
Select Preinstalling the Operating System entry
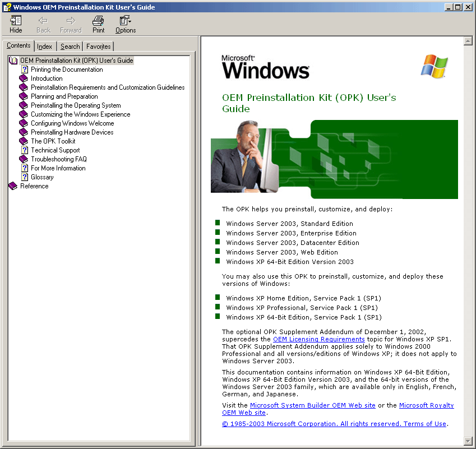(x=76, y=105)
